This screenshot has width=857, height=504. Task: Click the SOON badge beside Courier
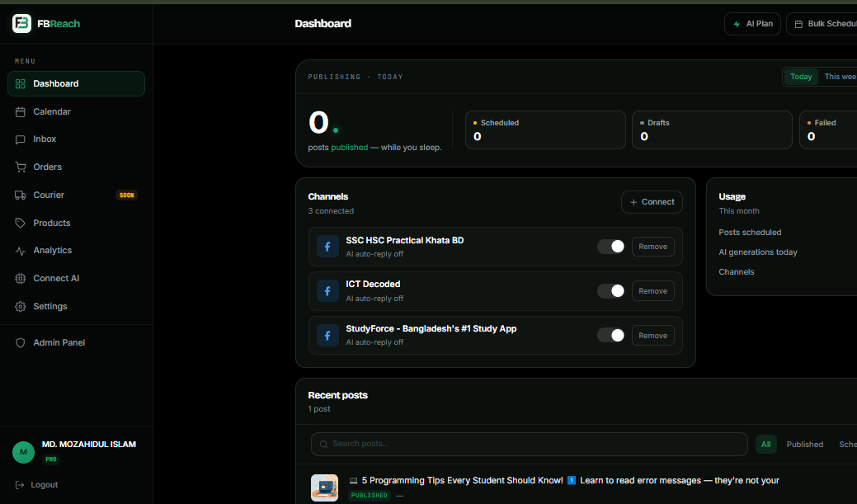127,195
